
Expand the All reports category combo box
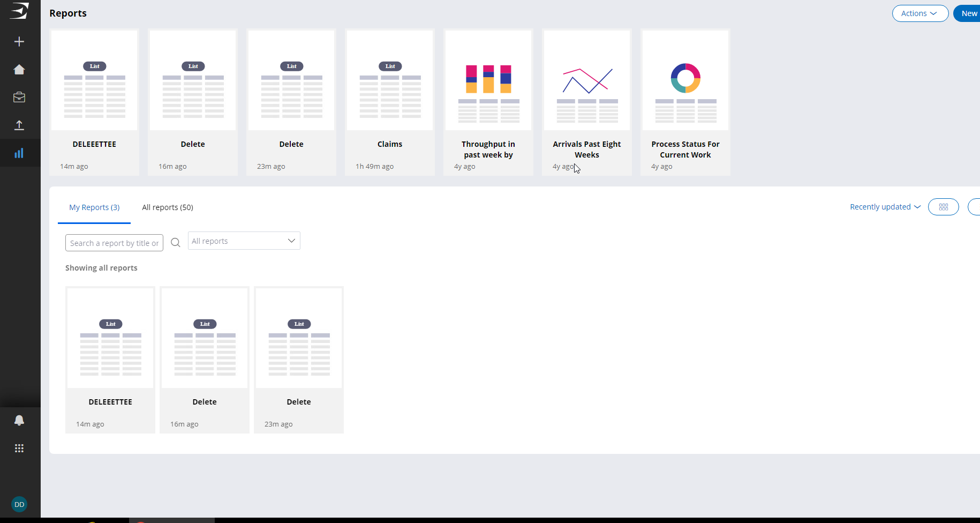coord(244,241)
